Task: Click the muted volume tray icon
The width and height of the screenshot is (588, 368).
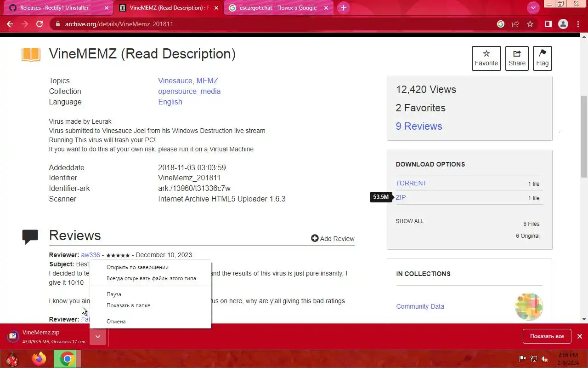Action: (545, 359)
